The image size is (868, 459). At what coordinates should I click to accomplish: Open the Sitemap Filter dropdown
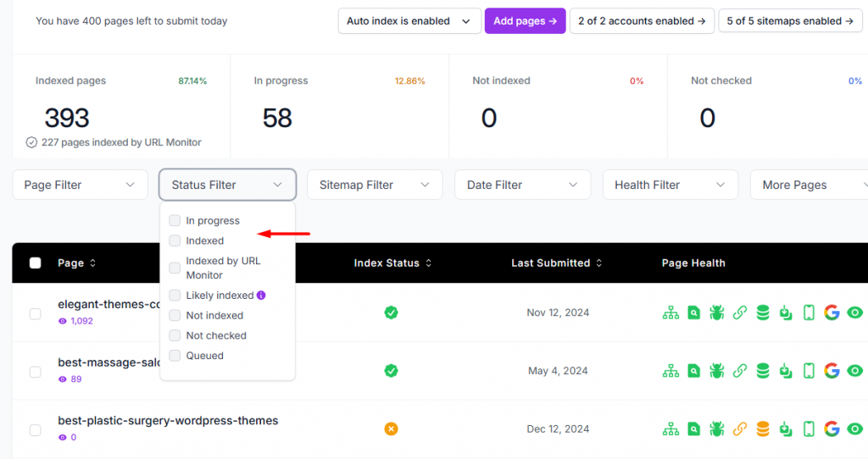[x=375, y=185]
